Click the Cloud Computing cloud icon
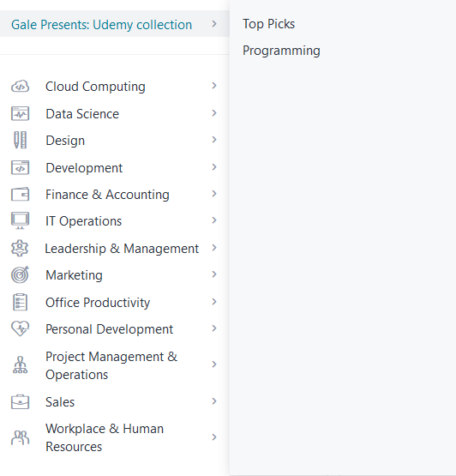The image size is (456, 476). click(20, 87)
